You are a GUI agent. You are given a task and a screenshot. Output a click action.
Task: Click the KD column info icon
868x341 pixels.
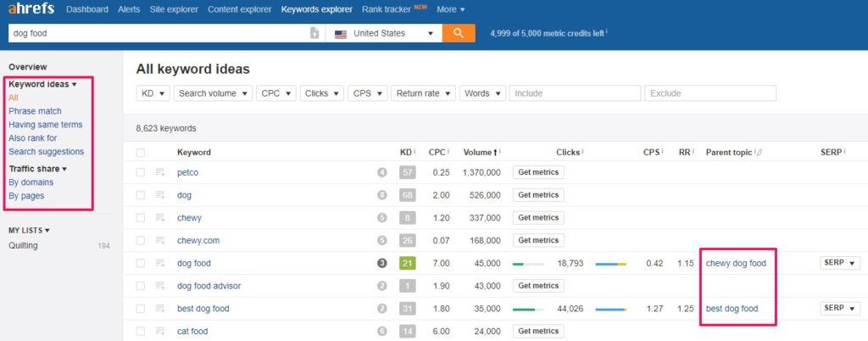point(415,151)
